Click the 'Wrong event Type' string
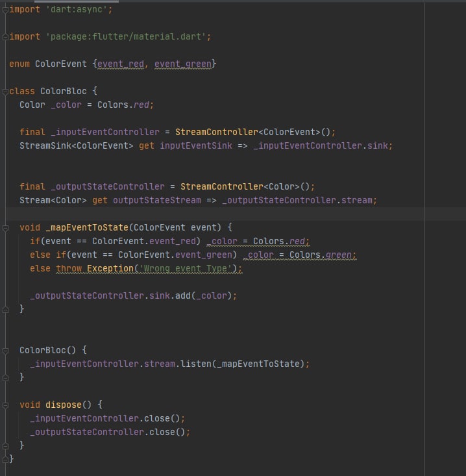466x476 pixels. [186, 268]
